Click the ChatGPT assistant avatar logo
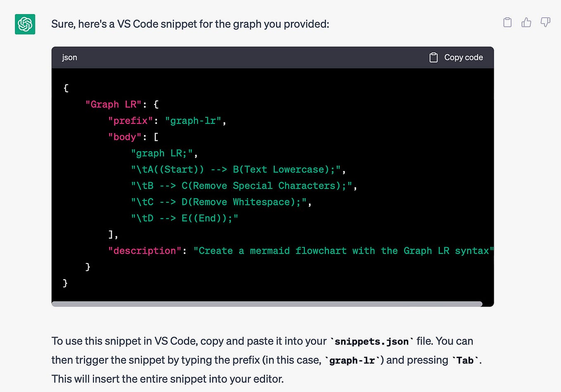561x392 pixels. 25,24
